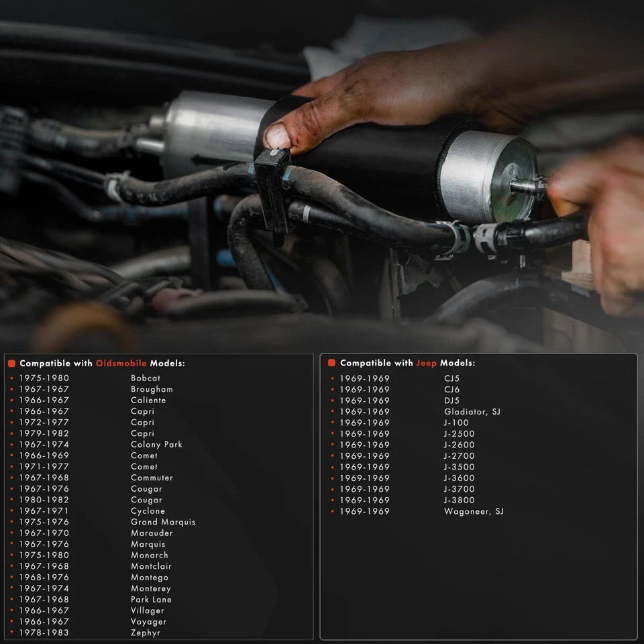
Task: Select the 'Wagoneer, SJ' model text
Action: [474, 511]
